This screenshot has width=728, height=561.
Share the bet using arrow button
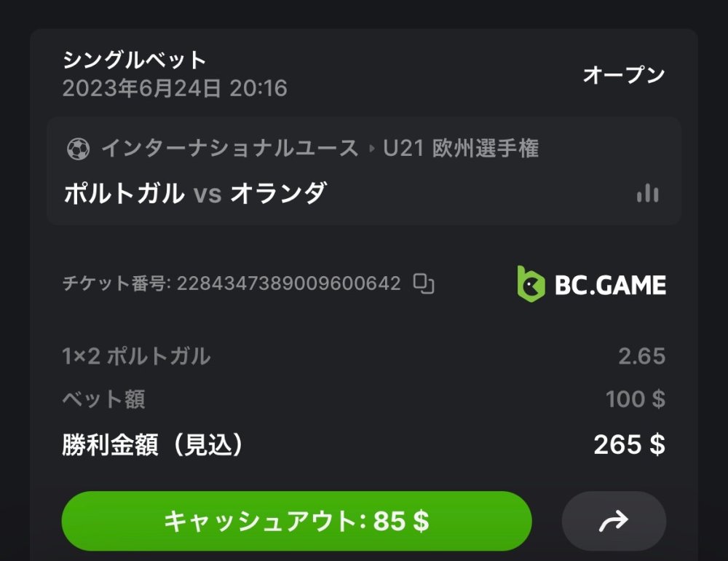(x=614, y=521)
